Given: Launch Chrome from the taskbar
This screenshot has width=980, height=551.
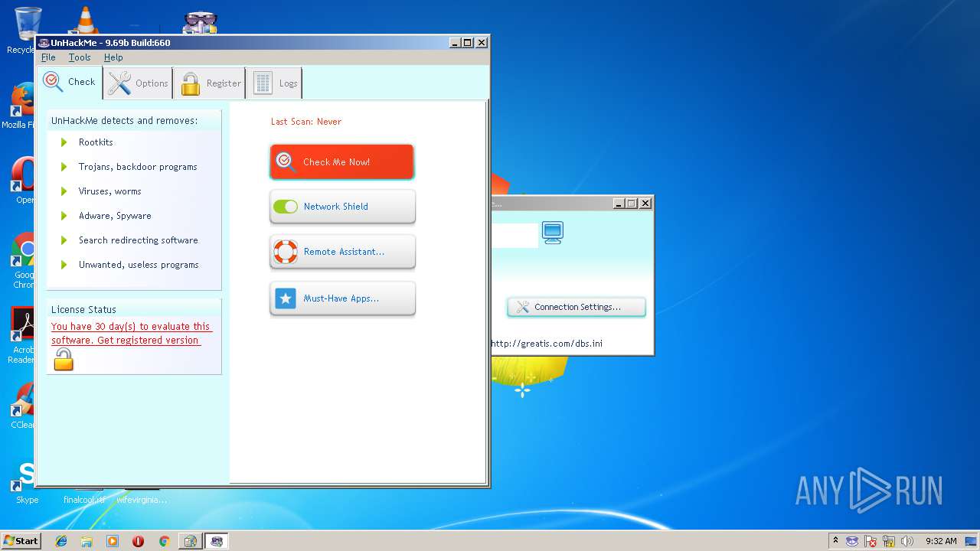Looking at the screenshot, I should click(x=164, y=541).
